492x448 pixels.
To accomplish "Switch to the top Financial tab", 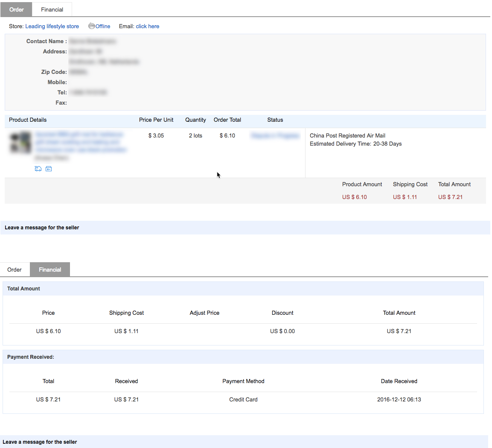I will (52, 9).
